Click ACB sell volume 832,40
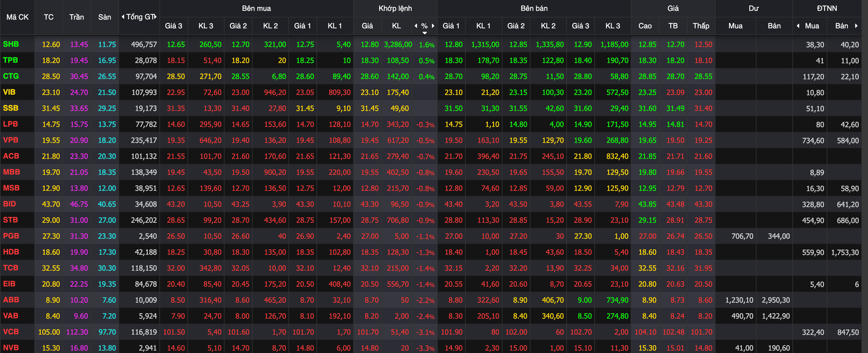Viewport: 868px width, 353px height. coord(617,156)
